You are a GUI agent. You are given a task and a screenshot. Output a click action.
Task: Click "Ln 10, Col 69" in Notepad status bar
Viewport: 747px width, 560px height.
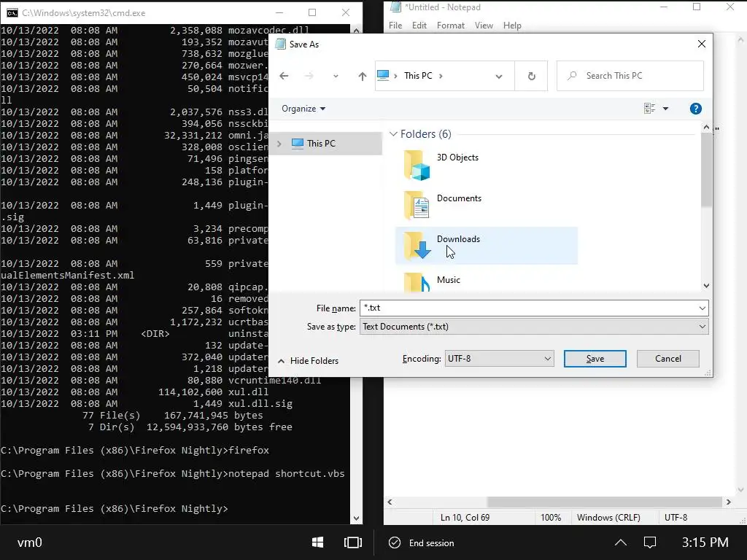[x=465, y=518]
